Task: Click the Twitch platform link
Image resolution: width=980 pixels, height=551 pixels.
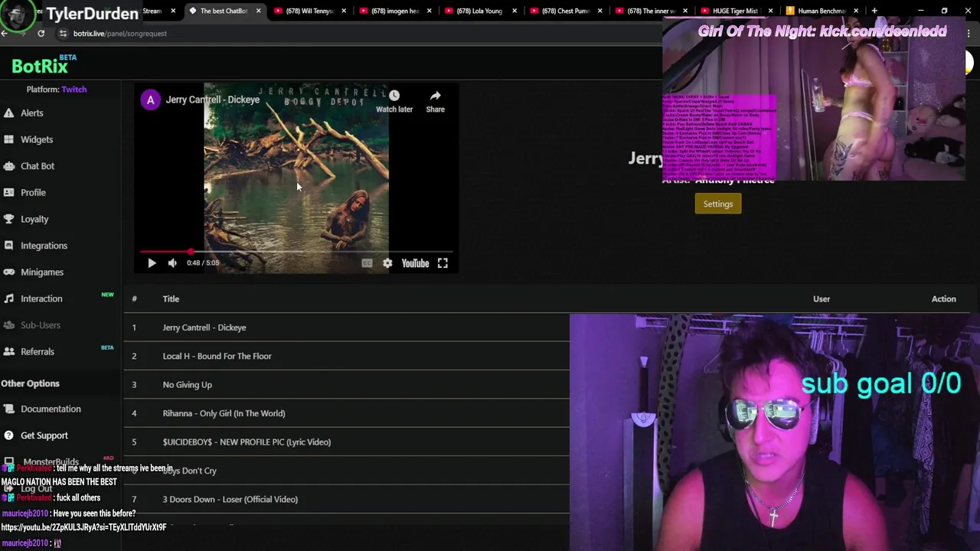Action: coord(74,90)
